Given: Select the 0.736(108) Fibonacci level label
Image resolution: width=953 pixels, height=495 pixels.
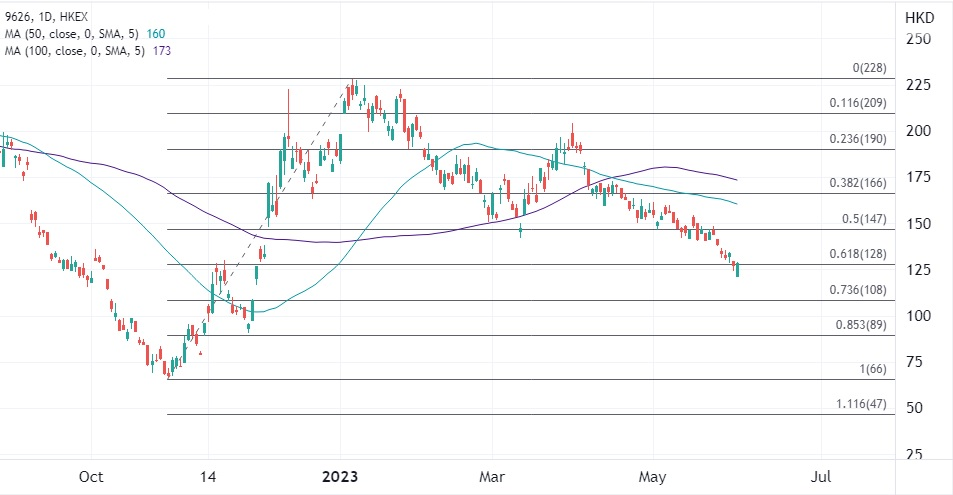Looking at the screenshot, I should point(858,290).
